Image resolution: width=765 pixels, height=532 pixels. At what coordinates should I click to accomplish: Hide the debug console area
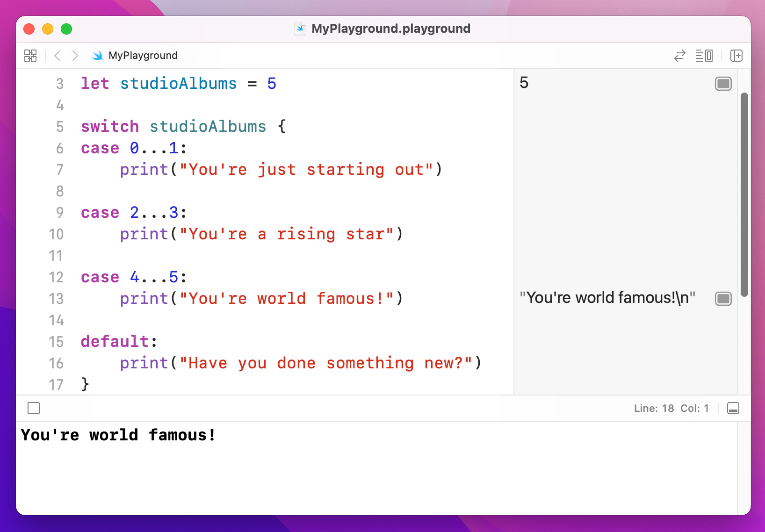[733, 408]
